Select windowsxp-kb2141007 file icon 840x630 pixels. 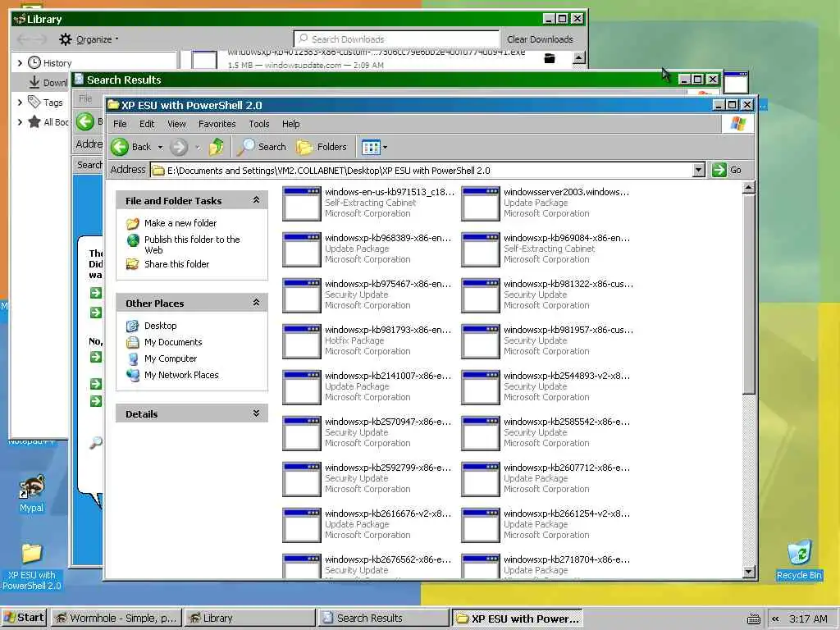(x=301, y=387)
